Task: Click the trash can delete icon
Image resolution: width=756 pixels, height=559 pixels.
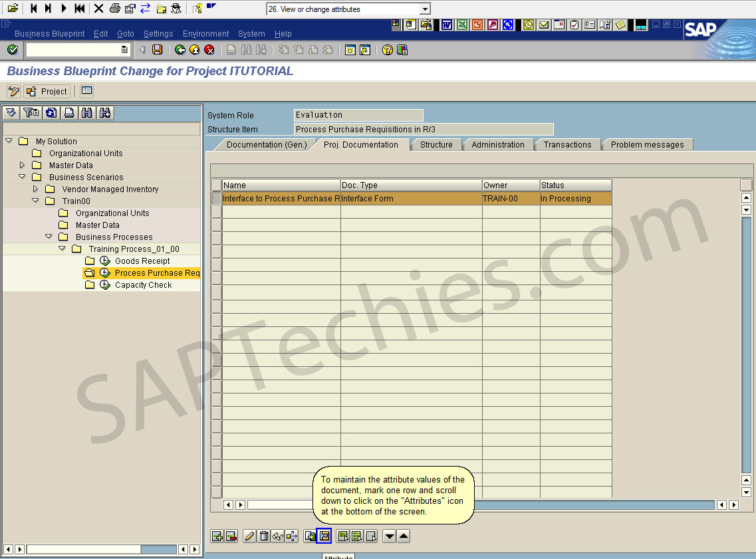Action: (x=264, y=536)
